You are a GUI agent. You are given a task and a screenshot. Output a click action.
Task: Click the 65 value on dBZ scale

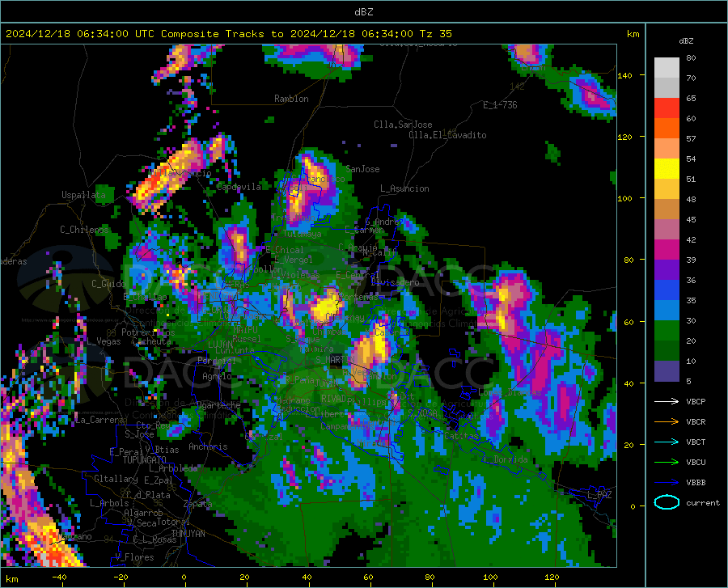tap(691, 98)
